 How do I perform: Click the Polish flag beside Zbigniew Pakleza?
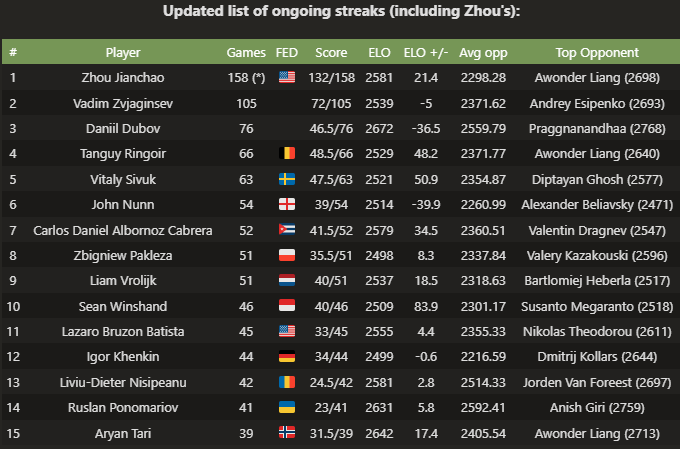tap(288, 257)
